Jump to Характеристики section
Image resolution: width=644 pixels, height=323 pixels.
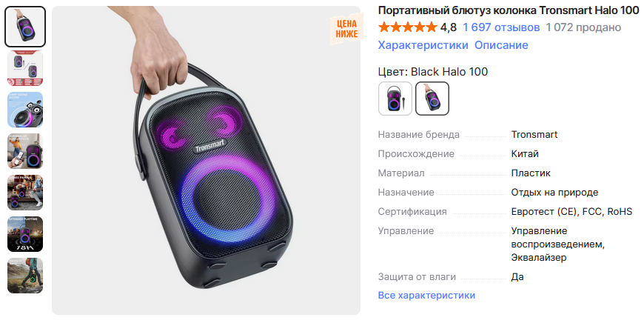423,45
